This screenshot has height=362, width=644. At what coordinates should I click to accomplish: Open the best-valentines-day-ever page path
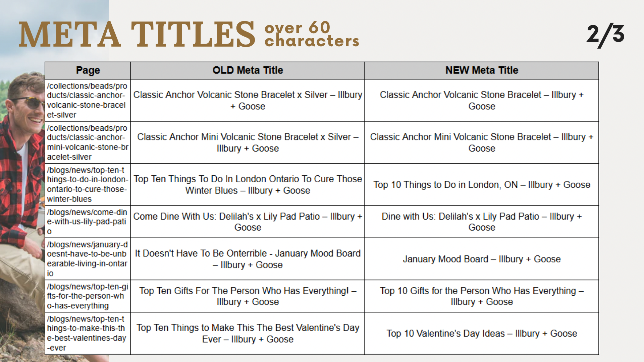(87, 333)
